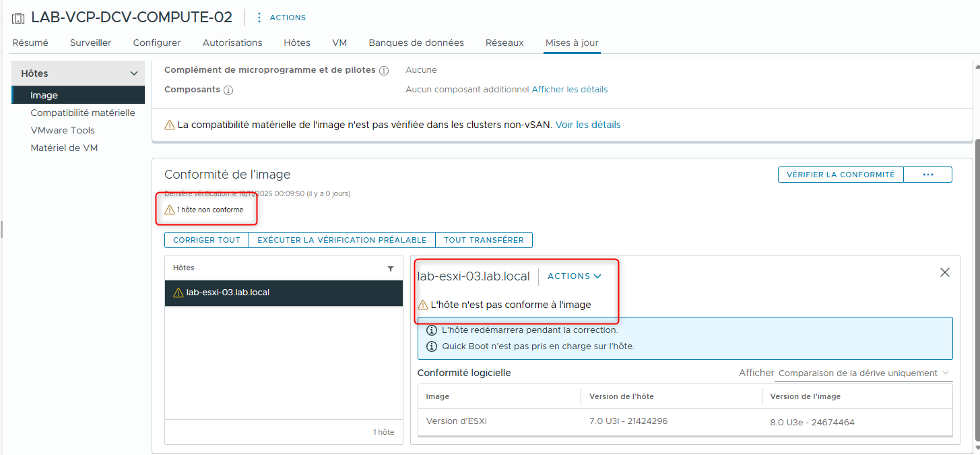Open the Banques de données tab
Screen dimensions: 980x455
tap(416, 42)
